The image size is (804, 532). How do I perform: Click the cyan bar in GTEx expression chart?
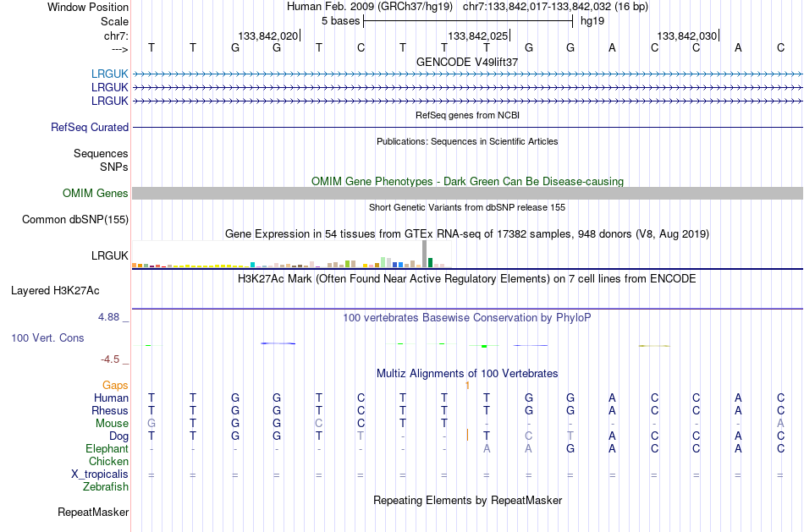coord(252,265)
